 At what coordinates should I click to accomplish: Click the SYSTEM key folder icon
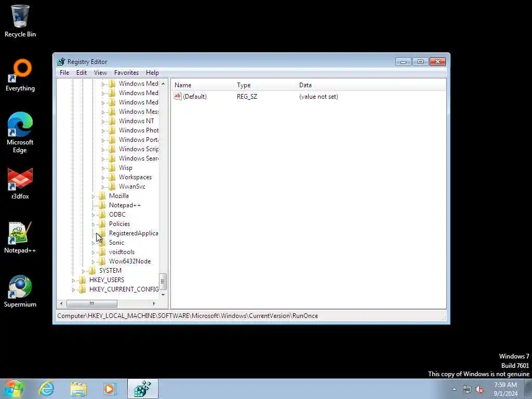coord(92,270)
